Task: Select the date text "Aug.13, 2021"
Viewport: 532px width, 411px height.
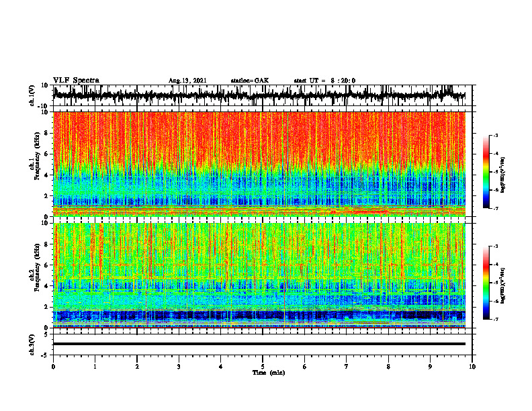Action: (x=187, y=81)
